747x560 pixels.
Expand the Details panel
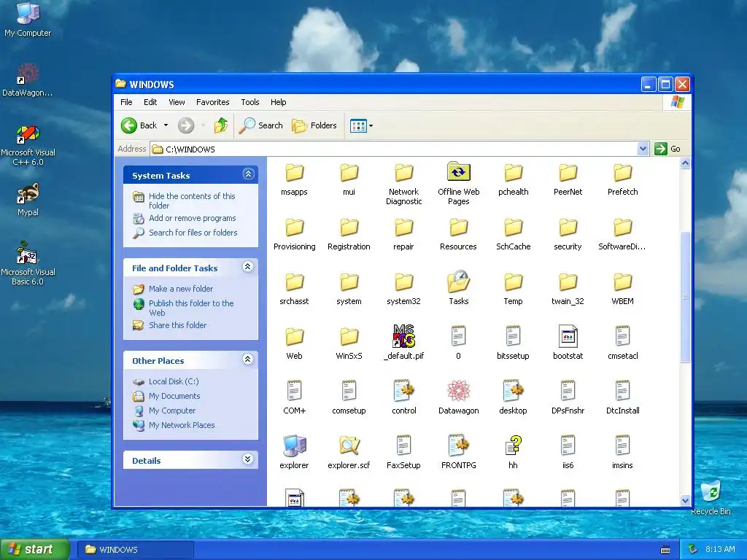[x=248, y=459]
